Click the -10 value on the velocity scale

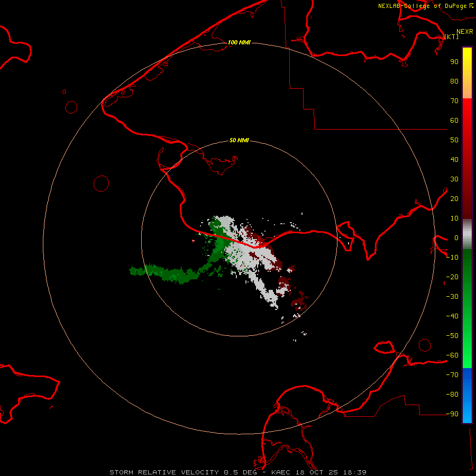pos(452,258)
